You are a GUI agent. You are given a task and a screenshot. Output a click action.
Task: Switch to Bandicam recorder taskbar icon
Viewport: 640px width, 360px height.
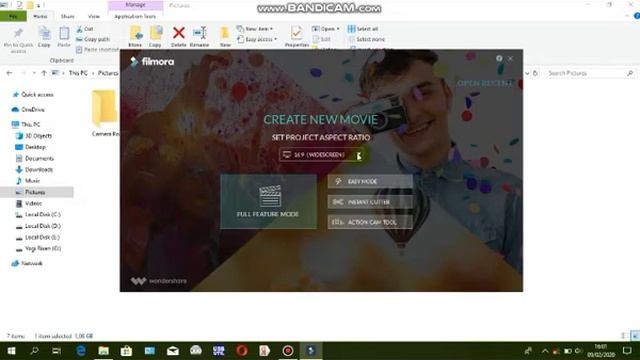coord(288,351)
